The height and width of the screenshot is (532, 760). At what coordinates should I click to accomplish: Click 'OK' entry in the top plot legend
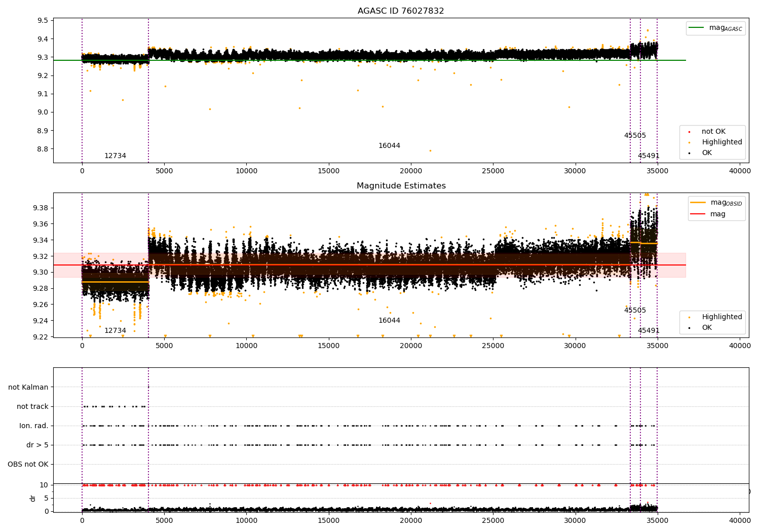pos(706,153)
